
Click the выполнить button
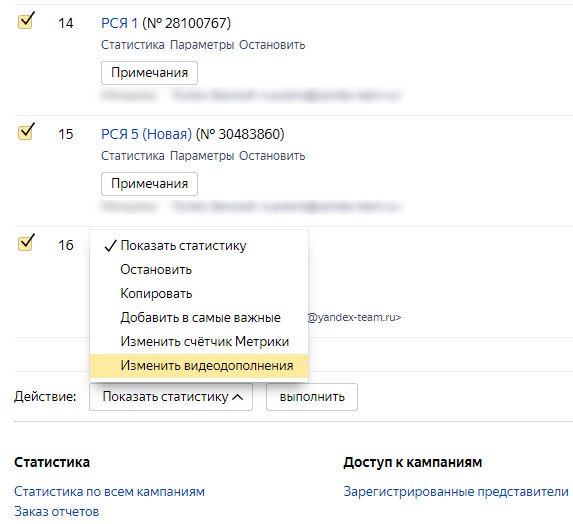(x=312, y=397)
